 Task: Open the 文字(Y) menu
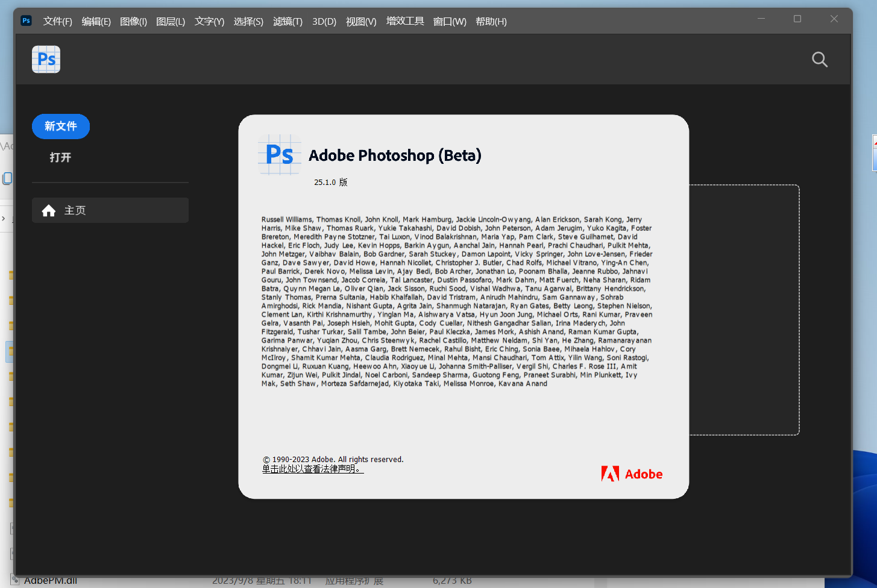pos(209,21)
